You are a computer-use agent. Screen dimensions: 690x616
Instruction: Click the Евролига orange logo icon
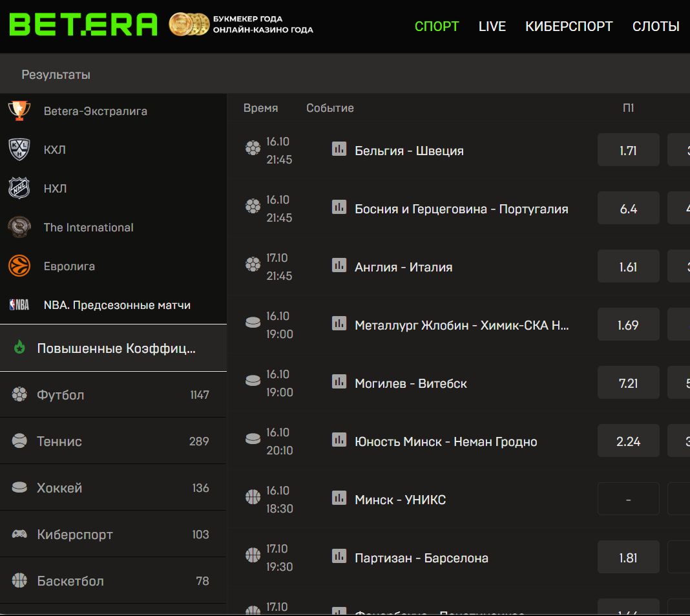pos(19,266)
